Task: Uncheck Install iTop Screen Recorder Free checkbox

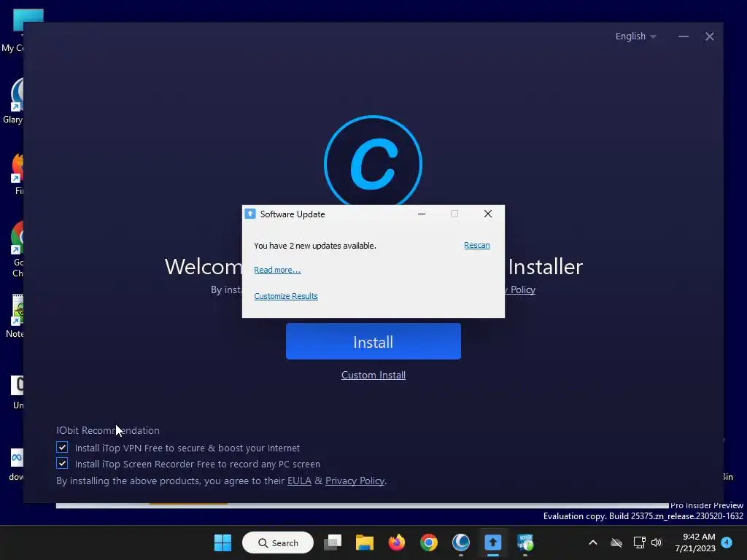Action: click(62, 463)
